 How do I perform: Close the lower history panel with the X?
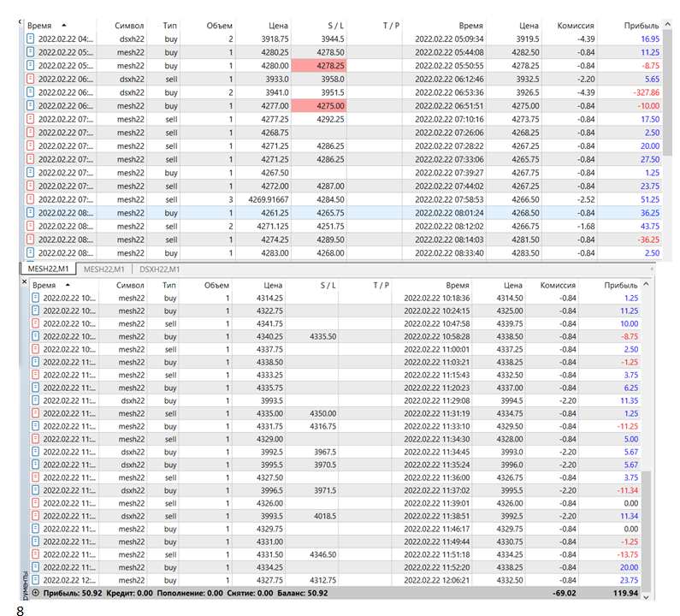coord(24,282)
